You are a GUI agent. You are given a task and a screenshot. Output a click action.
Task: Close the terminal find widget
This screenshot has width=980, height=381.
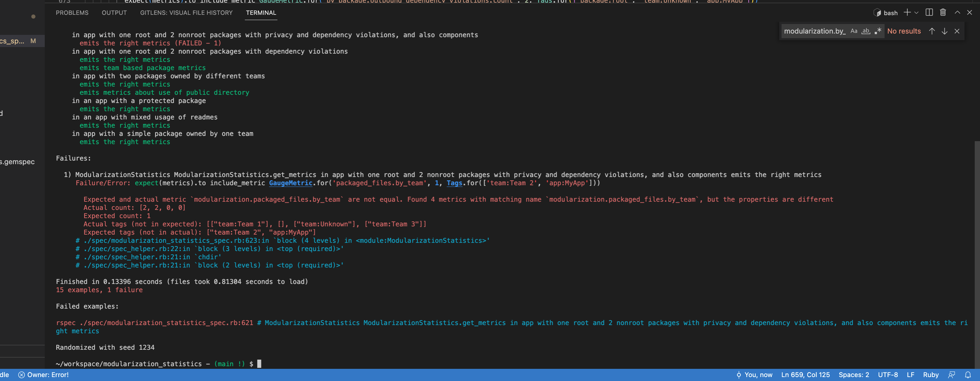(x=957, y=31)
